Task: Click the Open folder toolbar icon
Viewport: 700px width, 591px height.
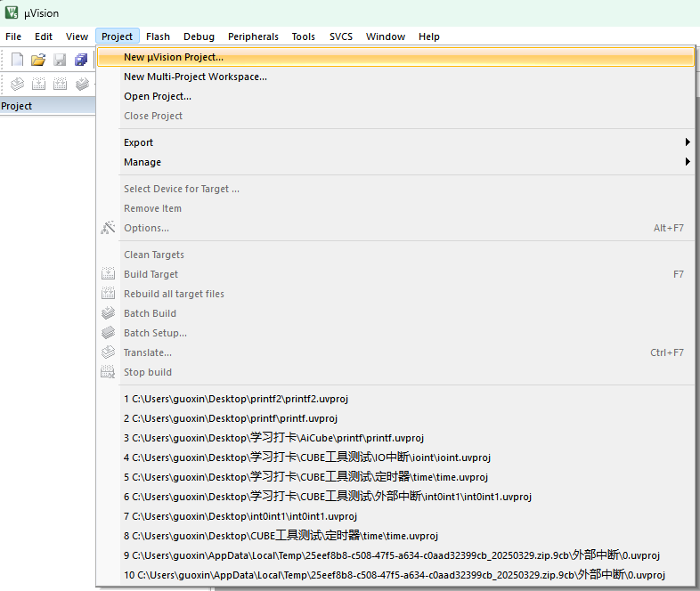Action: point(38,60)
